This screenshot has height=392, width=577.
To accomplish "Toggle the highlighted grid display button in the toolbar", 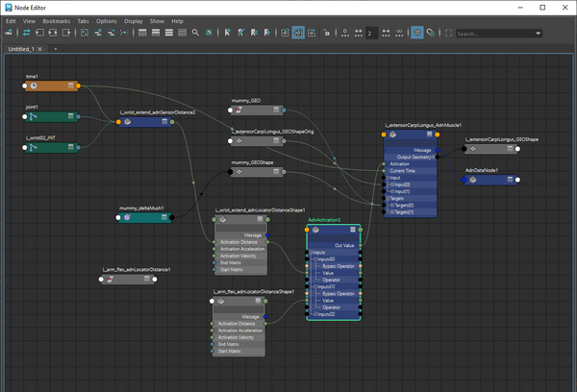I will (x=417, y=33).
